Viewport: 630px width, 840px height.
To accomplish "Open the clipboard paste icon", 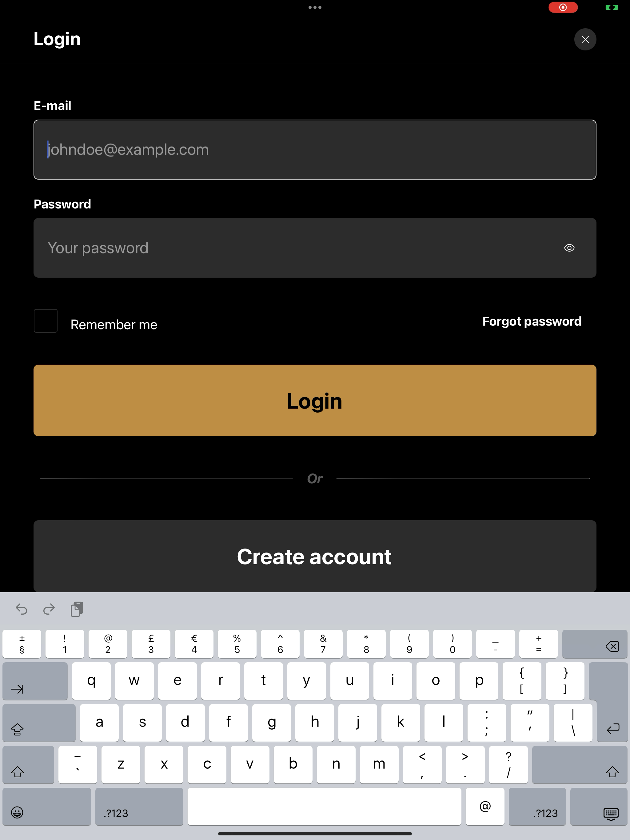I will (77, 609).
